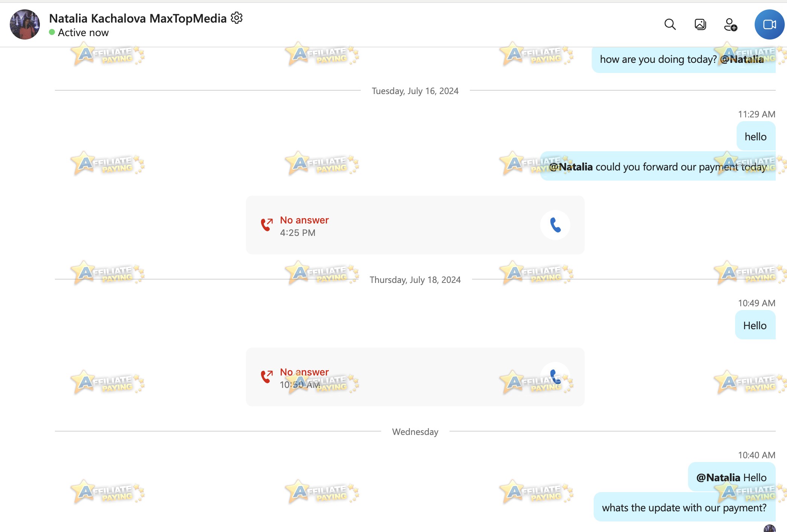
Task: Click the Natalia Kachalova MaxTopMedia chat title
Action: (138, 18)
